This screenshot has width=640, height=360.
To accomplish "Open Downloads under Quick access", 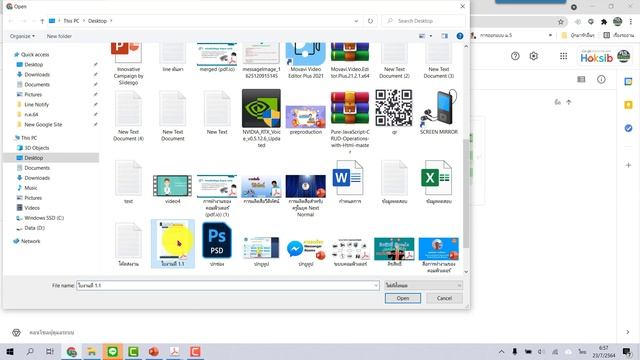I will (x=37, y=75).
